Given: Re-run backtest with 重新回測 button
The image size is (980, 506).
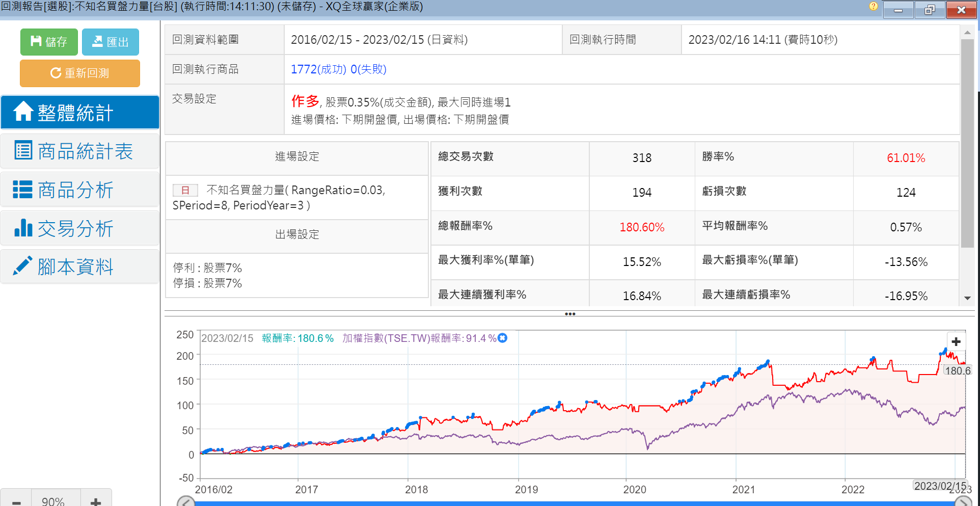Looking at the screenshot, I should tap(80, 73).
